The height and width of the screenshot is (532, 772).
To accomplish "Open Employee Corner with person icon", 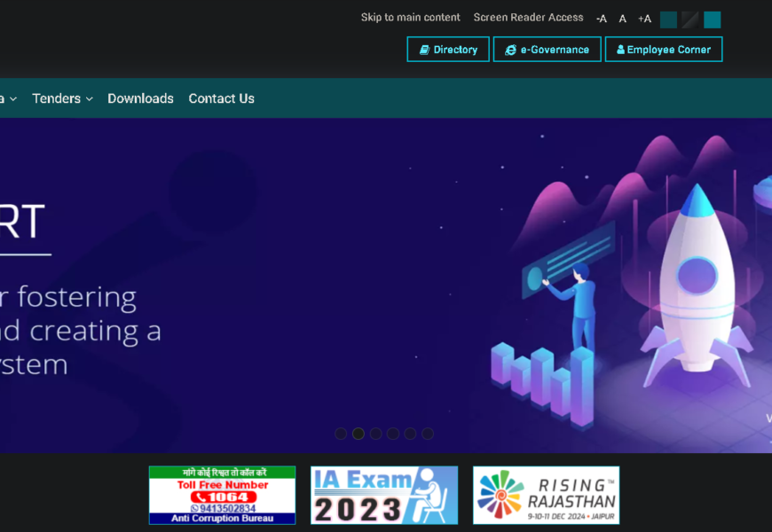I will tap(664, 50).
